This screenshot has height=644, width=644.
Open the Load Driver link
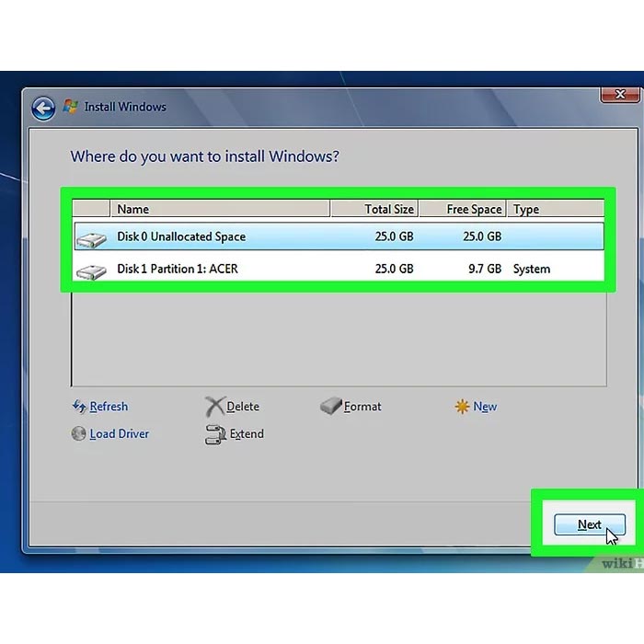pos(119,433)
